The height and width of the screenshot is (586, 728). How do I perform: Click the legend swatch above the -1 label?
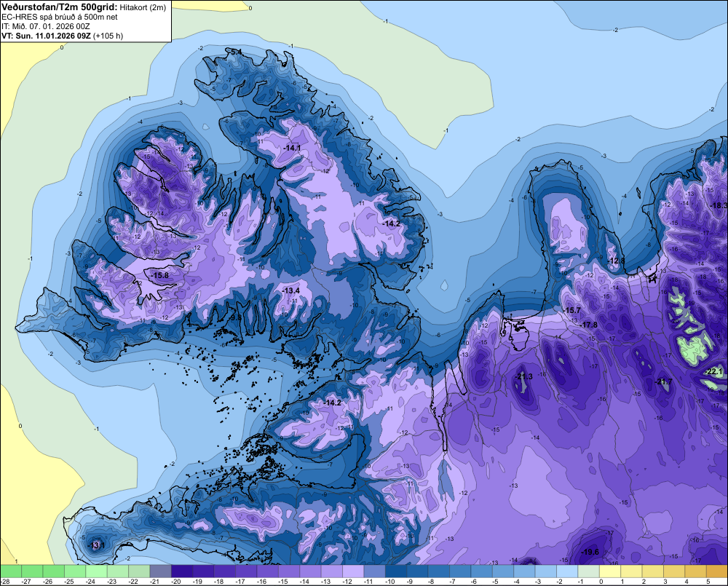(589, 571)
